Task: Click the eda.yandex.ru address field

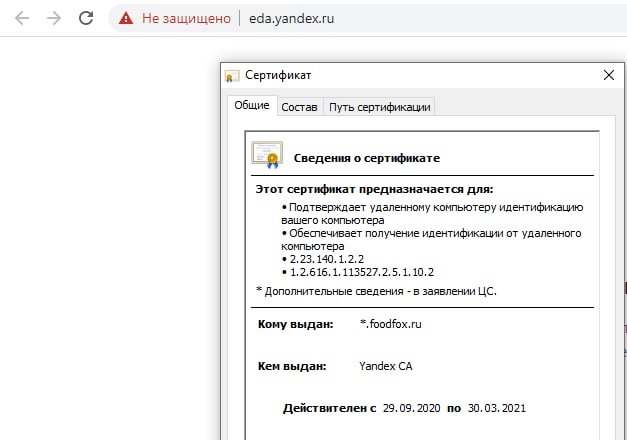Action: pyautogui.click(x=292, y=18)
